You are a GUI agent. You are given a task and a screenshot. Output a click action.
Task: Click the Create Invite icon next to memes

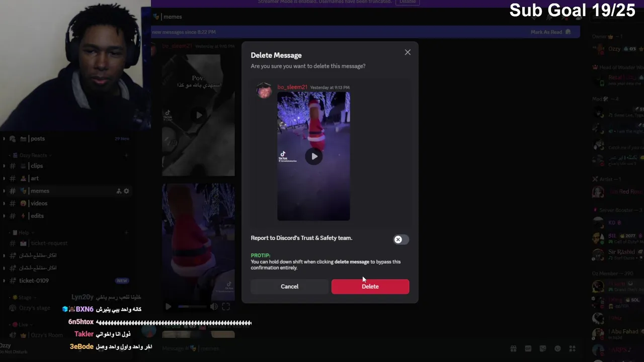(x=119, y=191)
